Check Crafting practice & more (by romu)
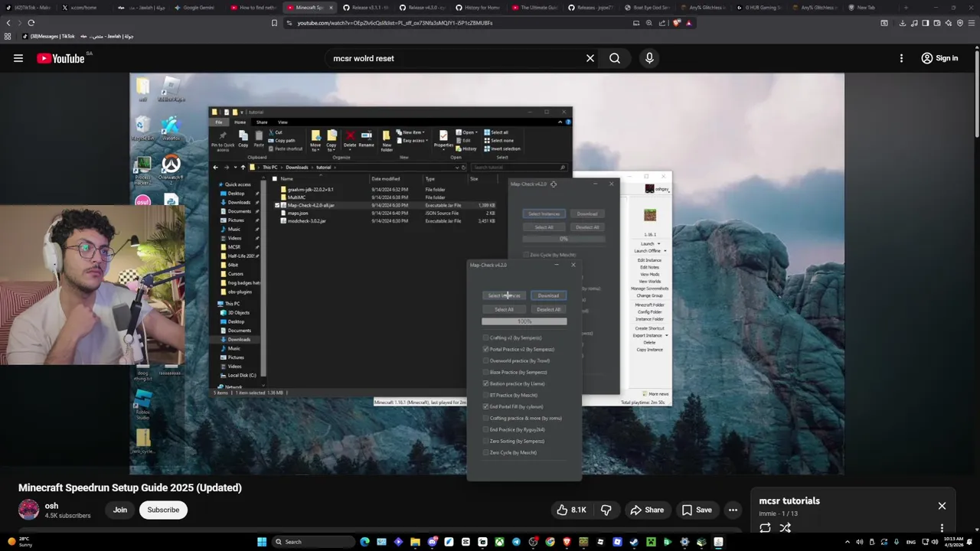Image resolution: width=980 pixels, height=551 pixels. click(x=485, y=418)
